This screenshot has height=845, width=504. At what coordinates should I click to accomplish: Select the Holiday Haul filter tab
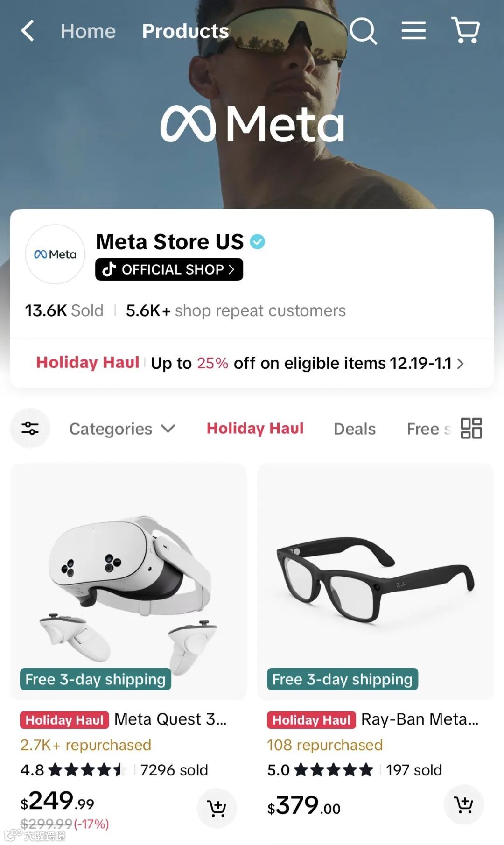tap(255, 428)
